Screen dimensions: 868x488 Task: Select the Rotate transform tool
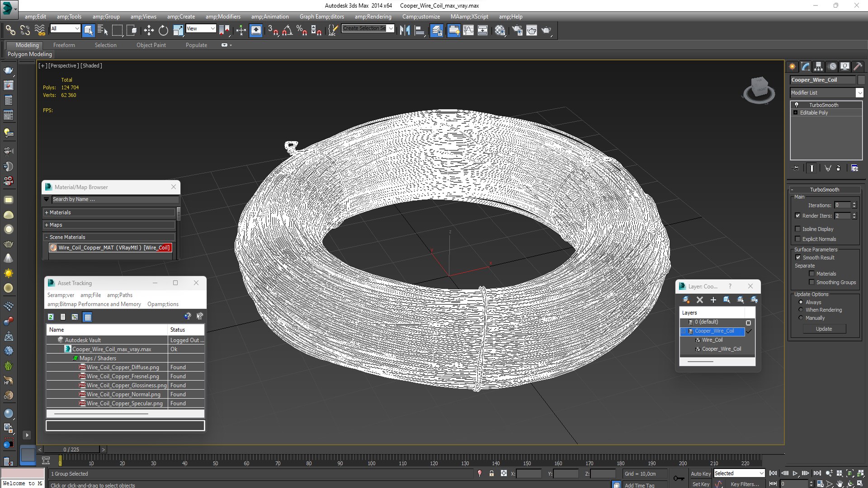tap(163, 30)
